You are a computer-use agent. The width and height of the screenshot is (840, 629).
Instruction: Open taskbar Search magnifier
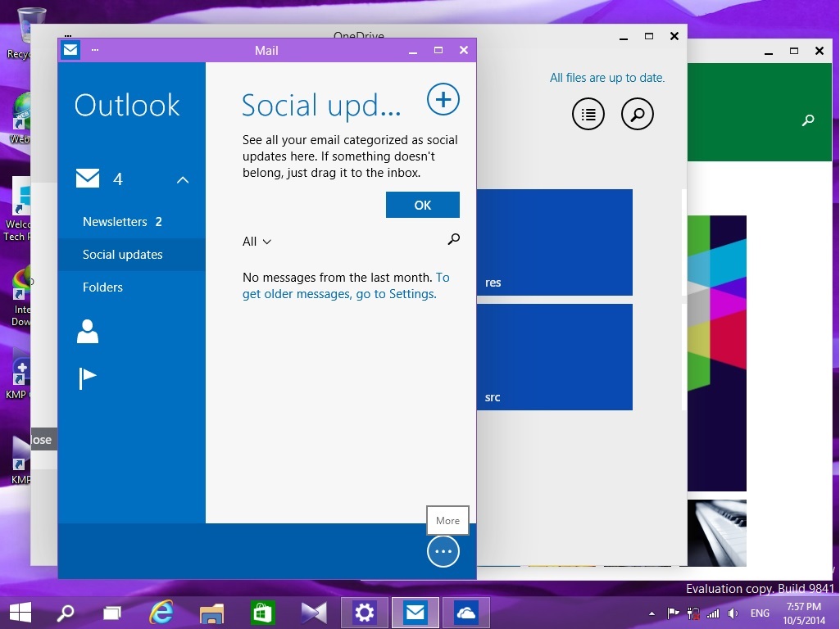click(66, 613)
